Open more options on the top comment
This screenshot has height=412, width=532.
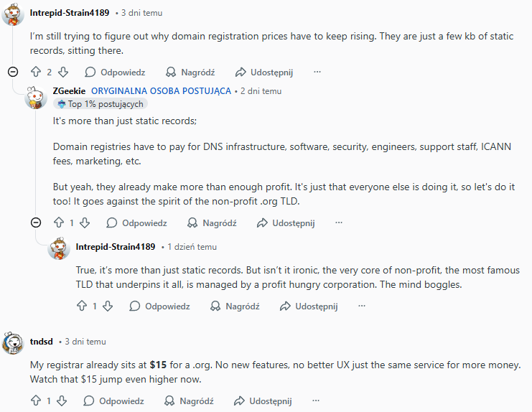317,72
